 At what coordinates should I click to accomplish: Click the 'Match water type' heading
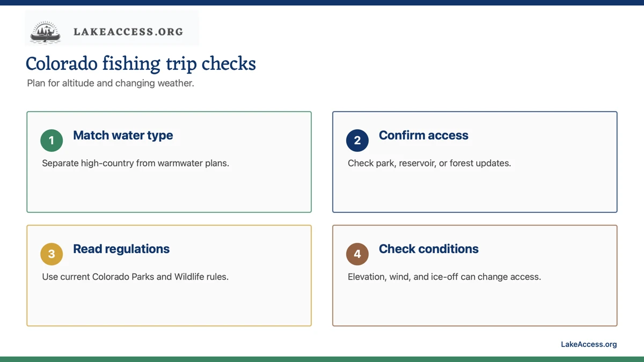click(x=123, y=135)
